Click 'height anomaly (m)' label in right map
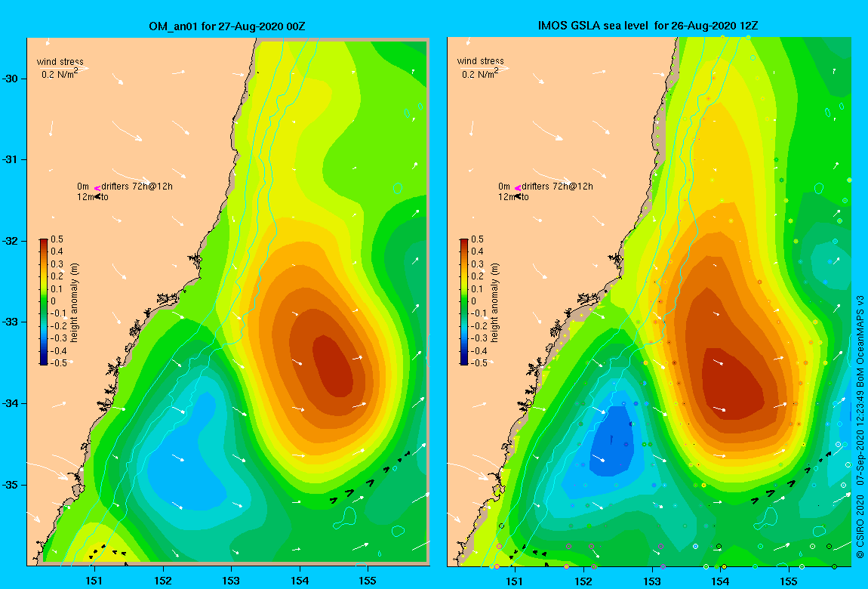Viewport: 868px width, 589px height. (495, 303)
